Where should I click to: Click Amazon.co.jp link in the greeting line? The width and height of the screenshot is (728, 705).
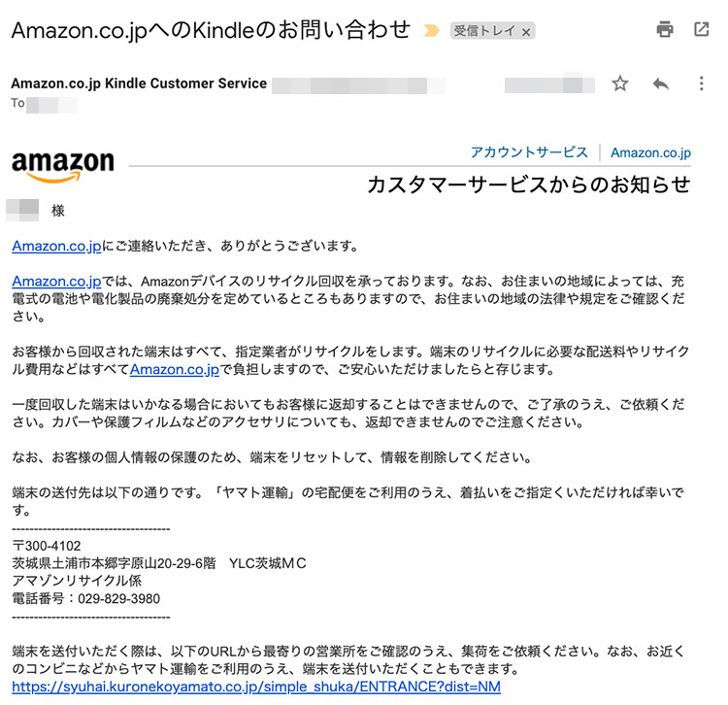56,246
